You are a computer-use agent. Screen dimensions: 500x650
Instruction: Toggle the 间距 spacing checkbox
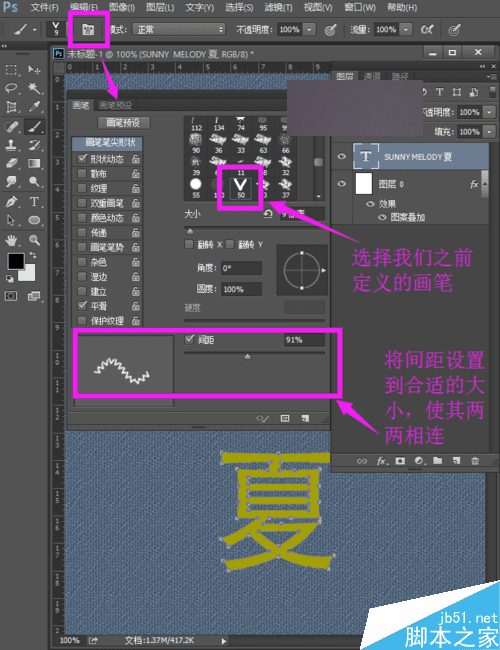point(189,340)
